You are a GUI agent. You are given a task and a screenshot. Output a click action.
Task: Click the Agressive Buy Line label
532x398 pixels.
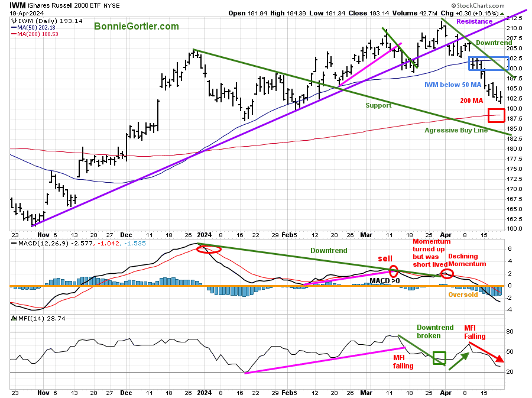[x=456, y=130]
